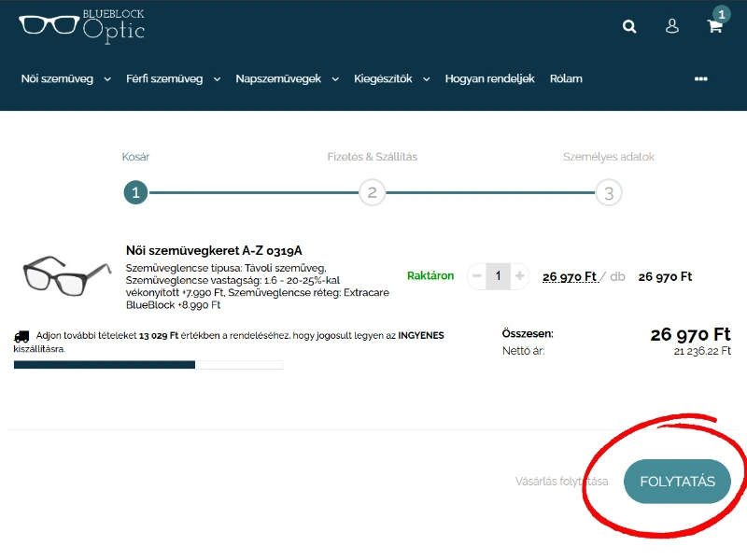
Task: Open the search magnifier icon
Action: 629,26
